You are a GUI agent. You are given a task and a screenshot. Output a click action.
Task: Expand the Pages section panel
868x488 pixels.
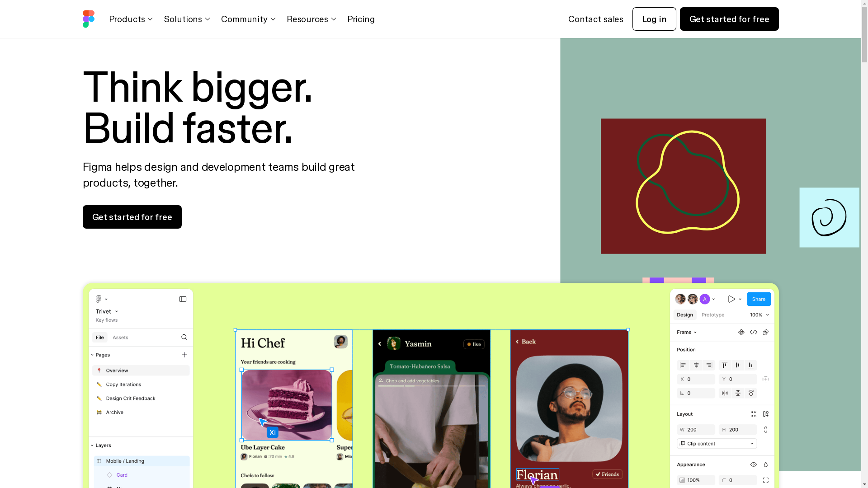click(93, 354)
